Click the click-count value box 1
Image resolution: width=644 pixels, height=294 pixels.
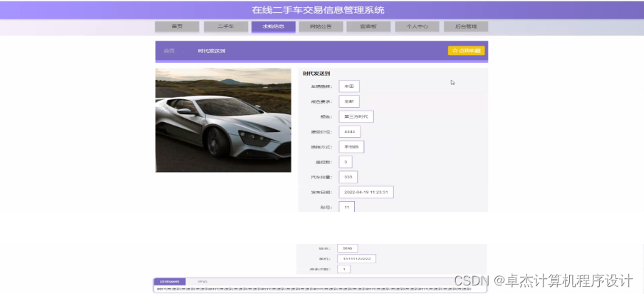click(344, 269)
